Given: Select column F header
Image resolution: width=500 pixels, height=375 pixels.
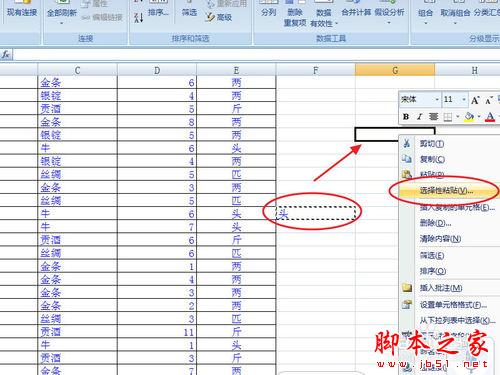Looking at the screenshot, I should click(316, 70).
